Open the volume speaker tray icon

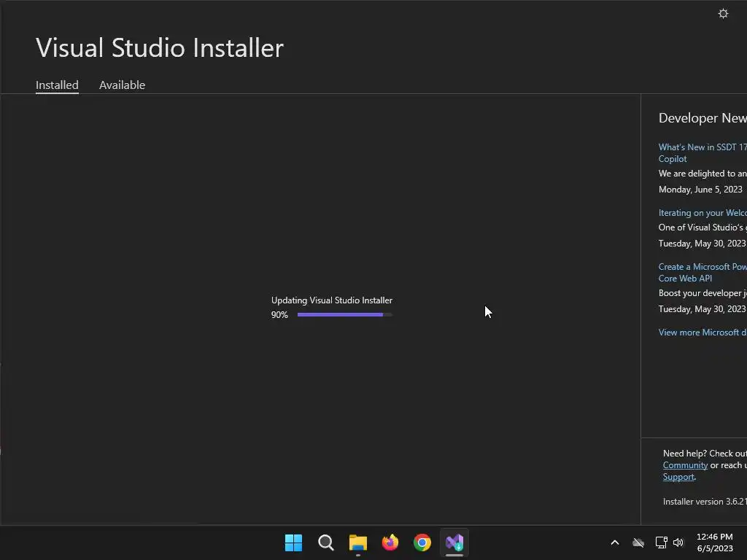tap(678, 542)
